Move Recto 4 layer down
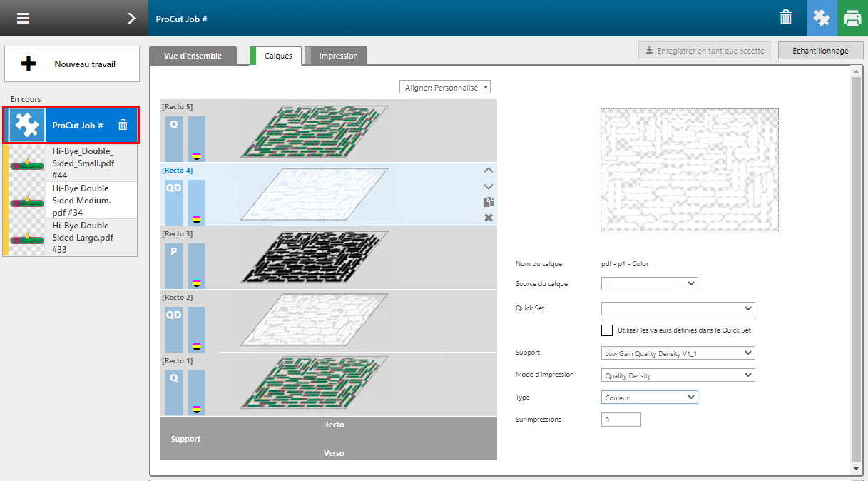868x481 pixels. click(489, 186)
